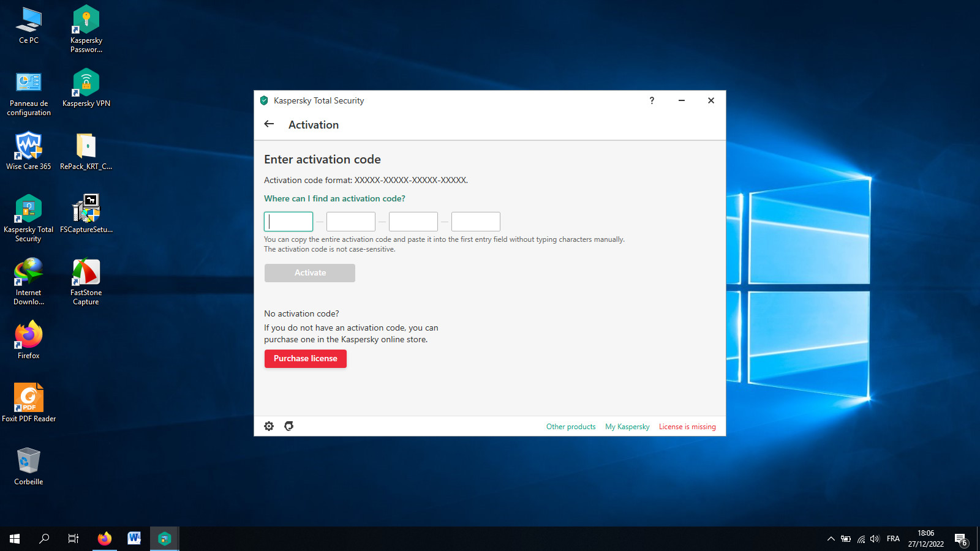Image resolution: width=980 pixels, height=551 pixels.
Task: Click Purchase license button
Action: click(306, 359)
